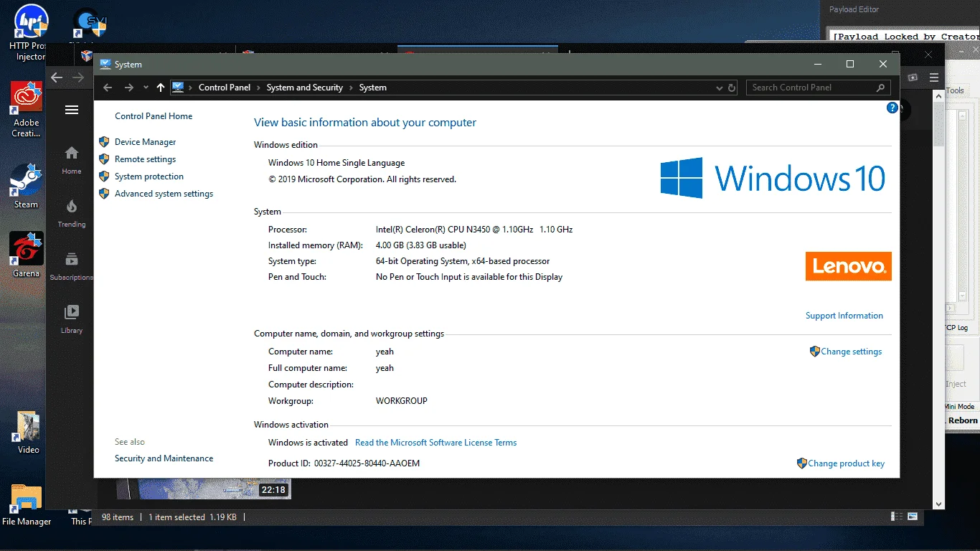Open System protection link
Image resolution: width=980 pixels, height=551 pixels.
tap(149, 176)
